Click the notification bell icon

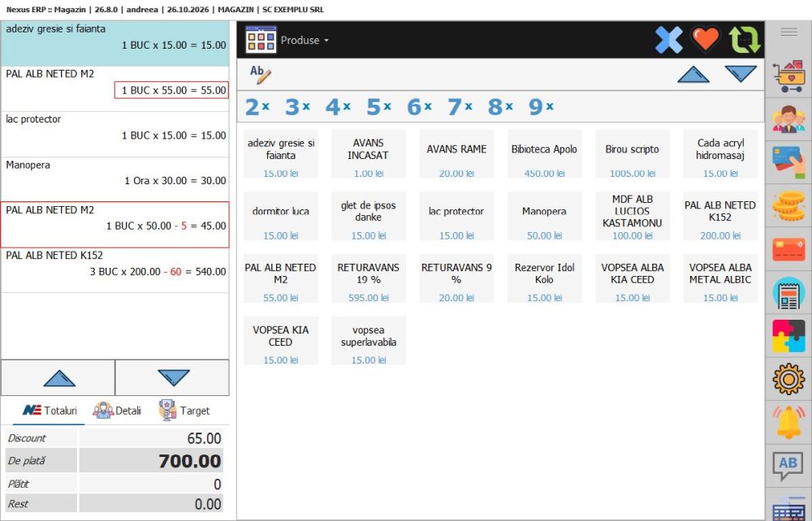pyautogui.click(x=788, y=422)
